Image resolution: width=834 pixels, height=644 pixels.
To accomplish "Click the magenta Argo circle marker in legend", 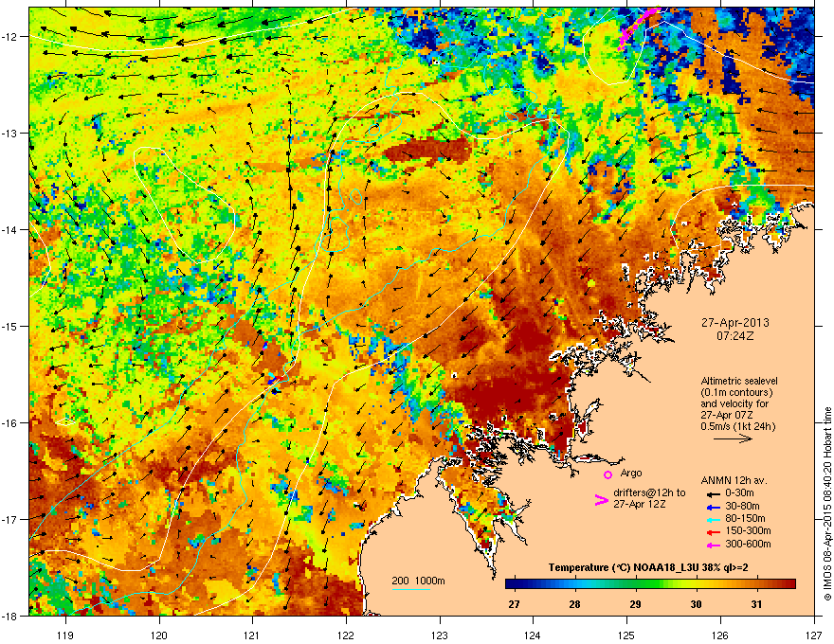I will 607,474.
